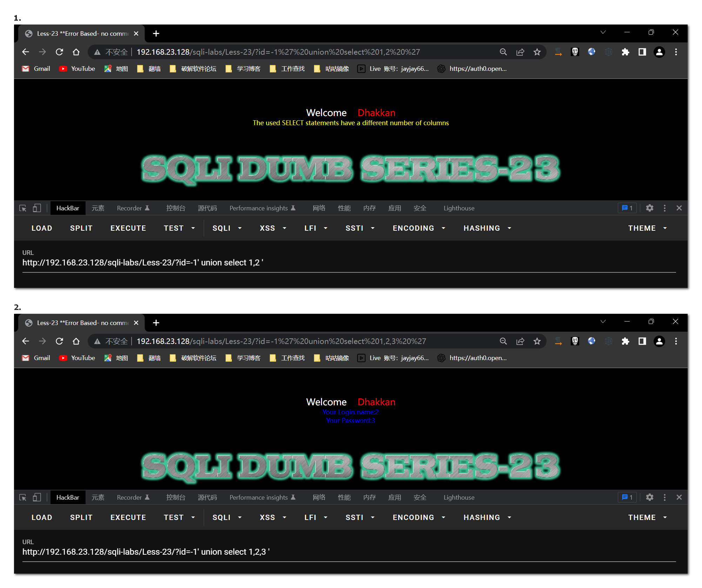702x588 pixels.
Task: Toggle device toolbar icon in screenshot 2 DevTools
Action: point(37,497)
